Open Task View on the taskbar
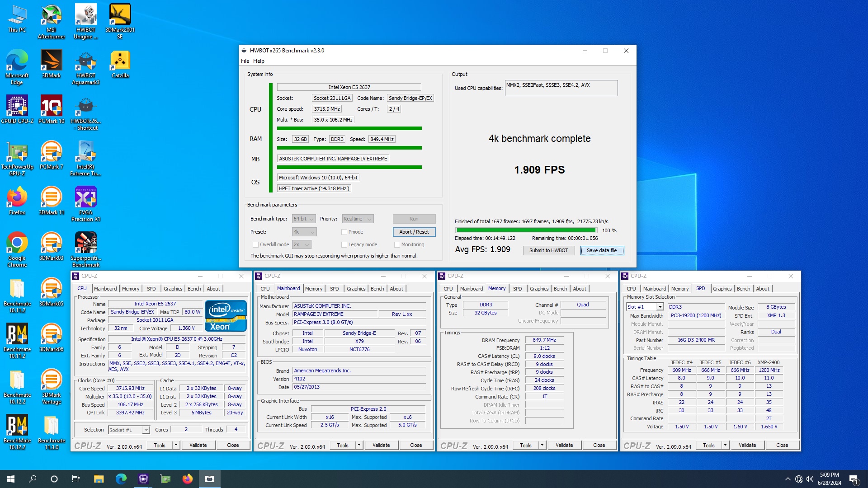This screenshot has width=868, height=488. click(x=76, y=479)
